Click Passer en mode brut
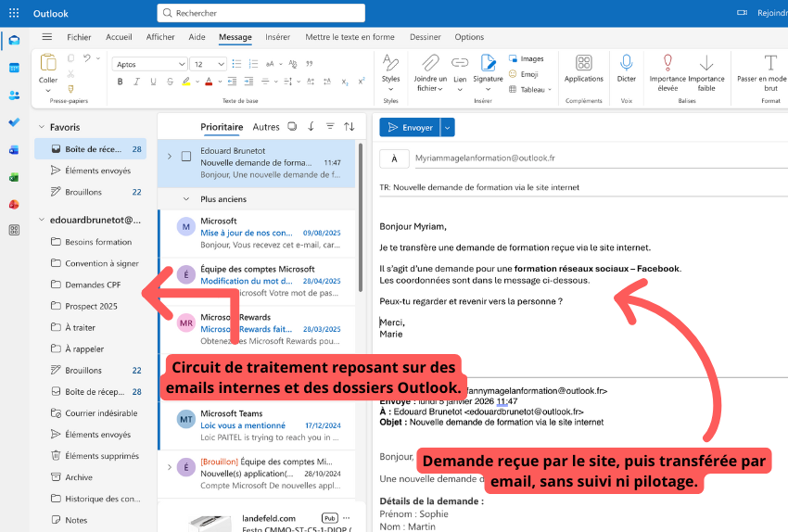This screenshot has width=788, height=532. coord(761,73)
